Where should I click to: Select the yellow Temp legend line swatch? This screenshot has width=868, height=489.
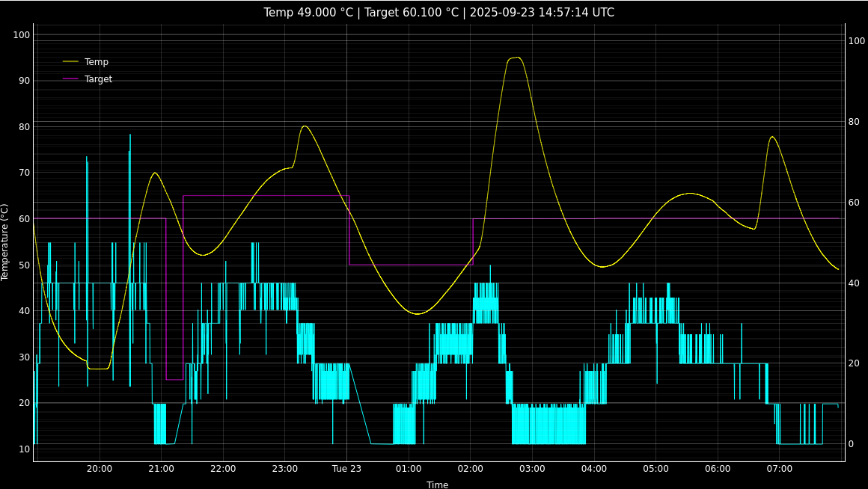click(70, 62)
